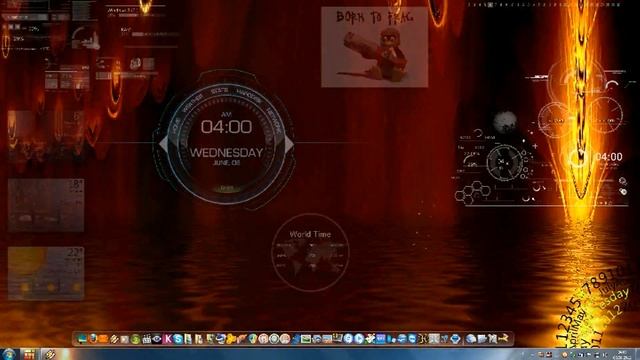The width and height of the screenshot is (640, 360).
Task: Open the globe icon after the dock separator
Action: 471,339
